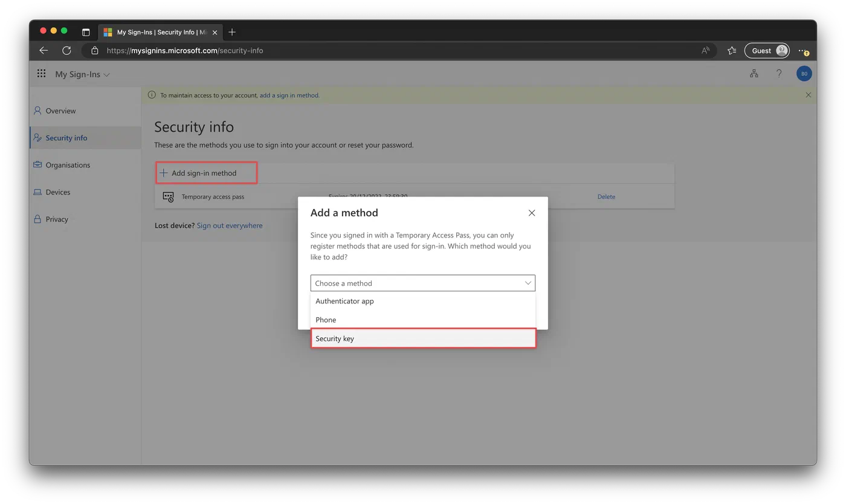Image resolution: width=846 pixels, height=504 pixels.
Task: Select Phone option from list
Action: 423,320
